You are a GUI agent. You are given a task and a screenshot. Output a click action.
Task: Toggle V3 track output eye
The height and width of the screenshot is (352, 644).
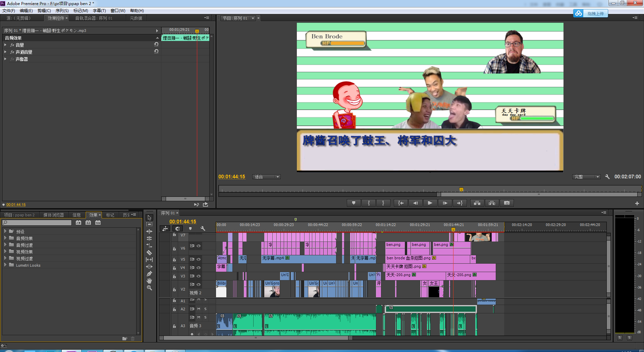(x=199, y=276)
